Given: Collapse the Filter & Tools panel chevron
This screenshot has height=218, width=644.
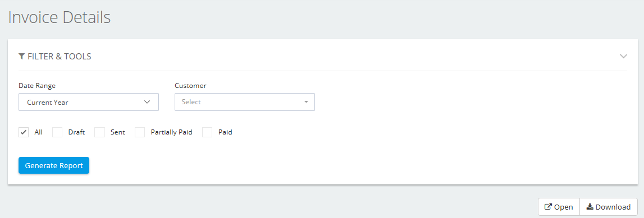Looking at the screenshot, I should [x=623, y=56].
